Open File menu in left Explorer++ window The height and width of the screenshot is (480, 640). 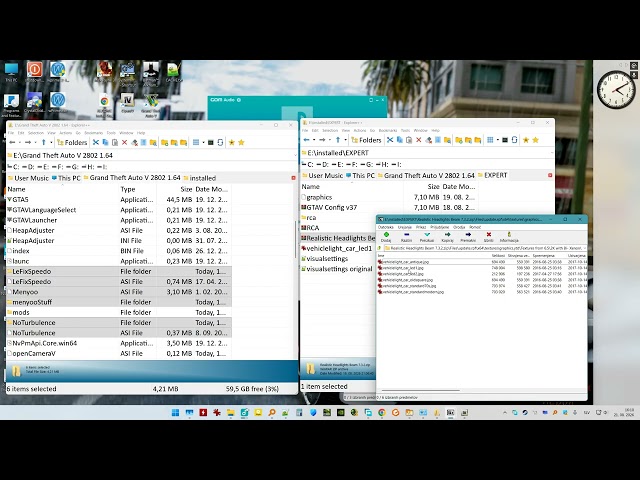point(11,133)
